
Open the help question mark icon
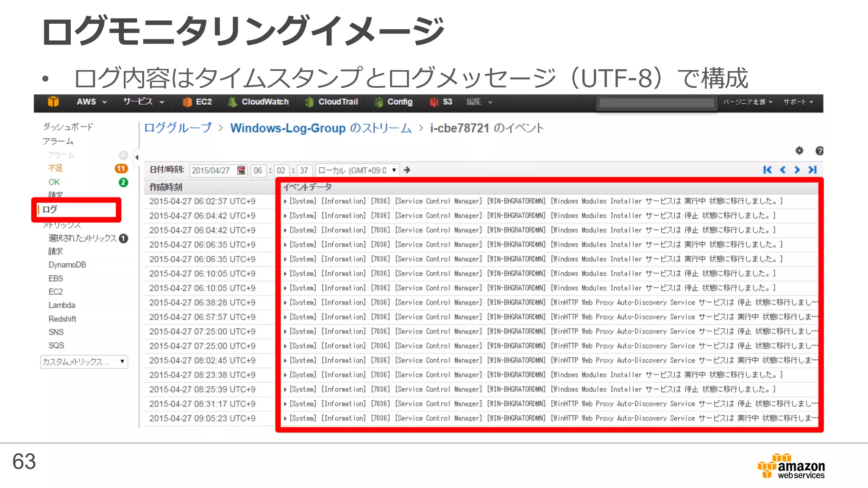819,151
